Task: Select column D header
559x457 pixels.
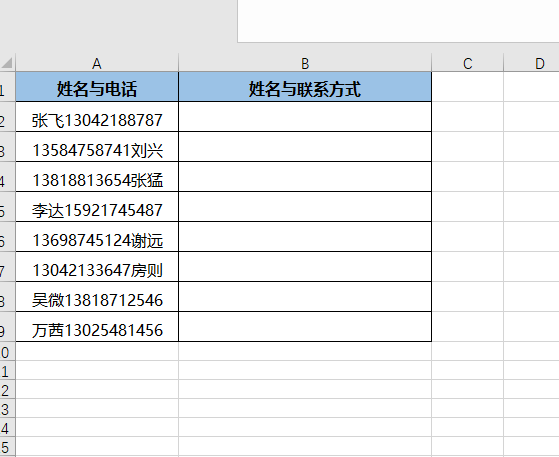Action: pos(532,63)
